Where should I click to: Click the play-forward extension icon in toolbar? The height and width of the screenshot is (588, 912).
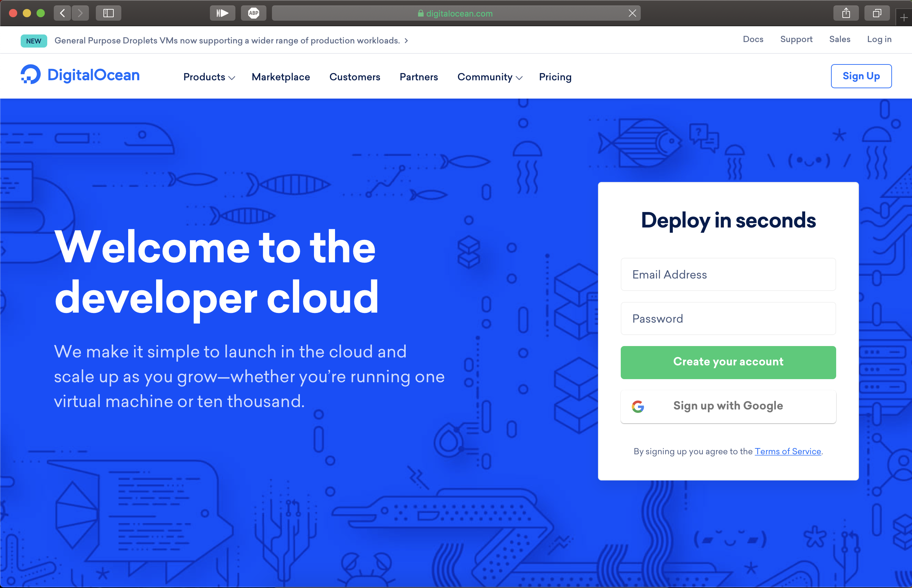coord(223,13)
